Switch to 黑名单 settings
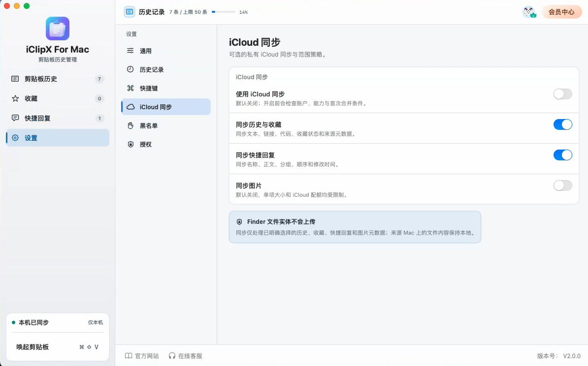 [x=166, y=125]
